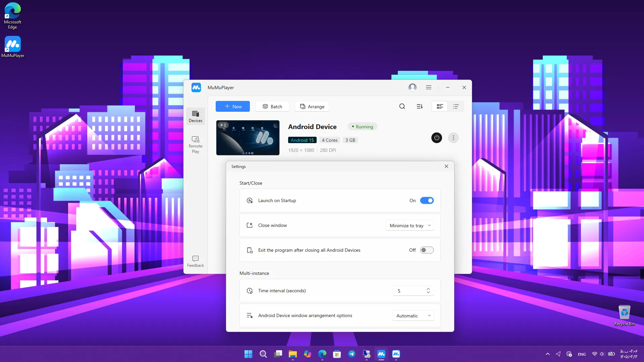Switch to detailed card view
Image resolution: width=644 pixels, height=362 pixels.
pyautogui.click(x=440, y=106)
